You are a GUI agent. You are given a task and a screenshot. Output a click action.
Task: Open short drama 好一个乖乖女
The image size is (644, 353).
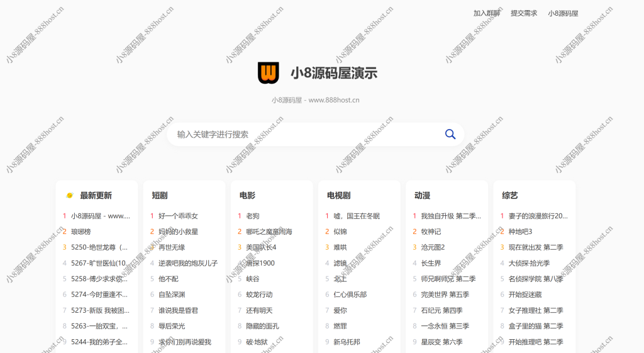[178, 216]
